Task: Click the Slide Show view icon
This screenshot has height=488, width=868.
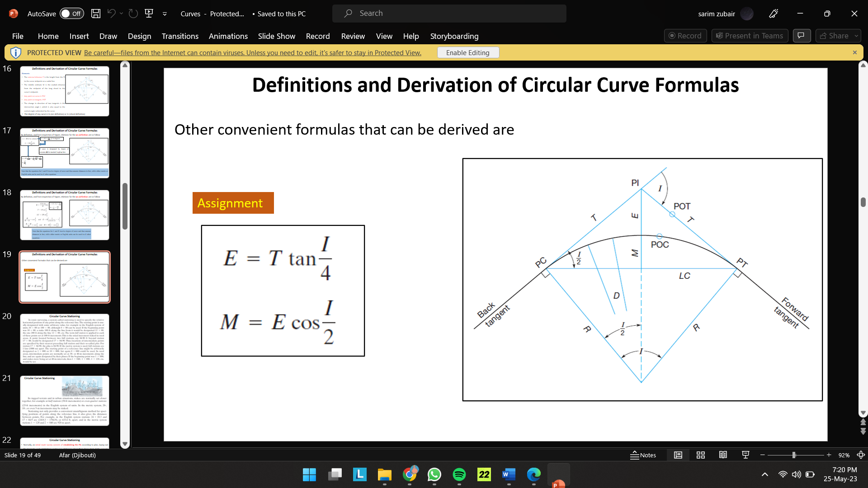Action: pos(745,455)
